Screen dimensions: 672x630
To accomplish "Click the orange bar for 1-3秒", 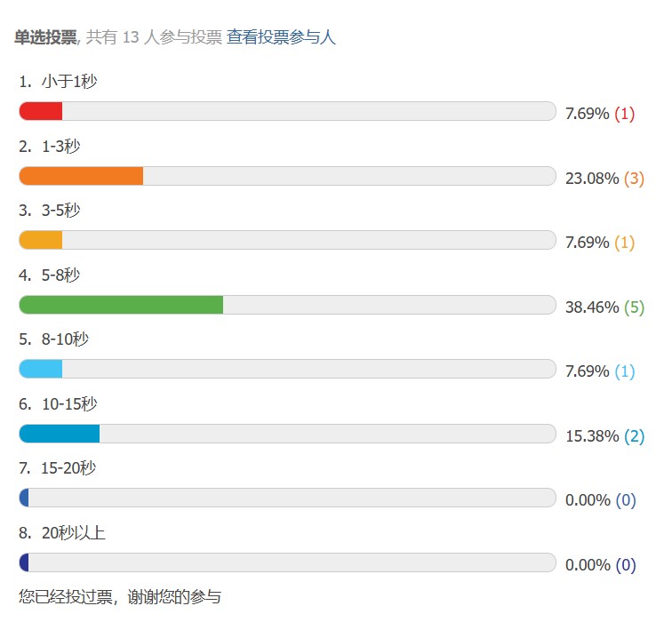I will click(81, 176).
